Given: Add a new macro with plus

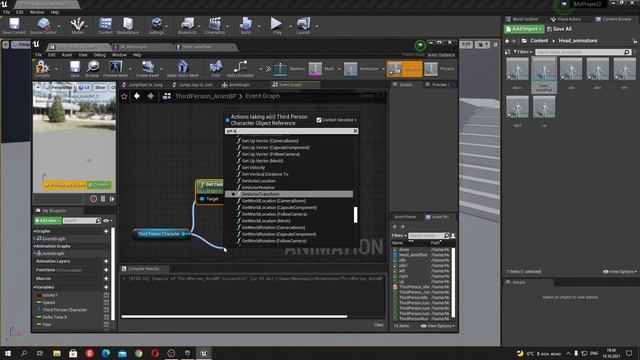Looking at the screenshot, I should (106, 278).
